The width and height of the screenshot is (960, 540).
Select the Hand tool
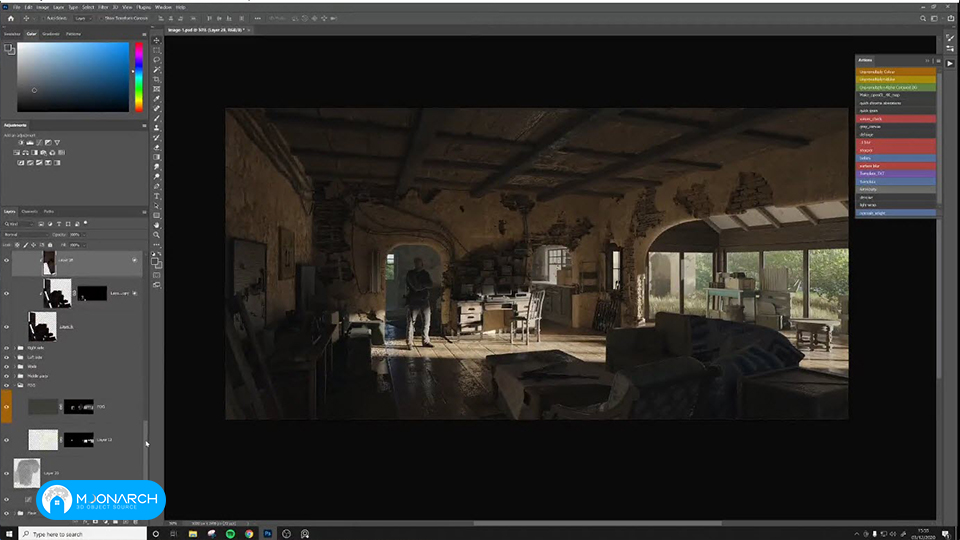pos(157,225)
